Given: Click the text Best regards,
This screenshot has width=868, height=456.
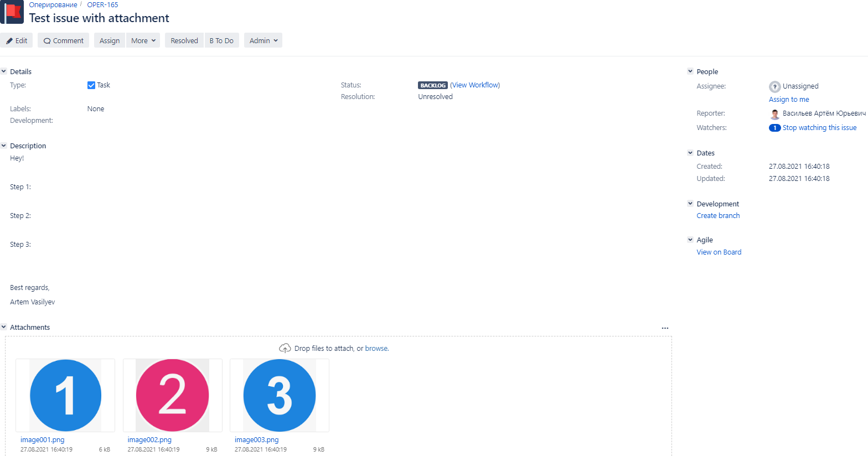Looking at the screenshot, I should click(30, 288).
